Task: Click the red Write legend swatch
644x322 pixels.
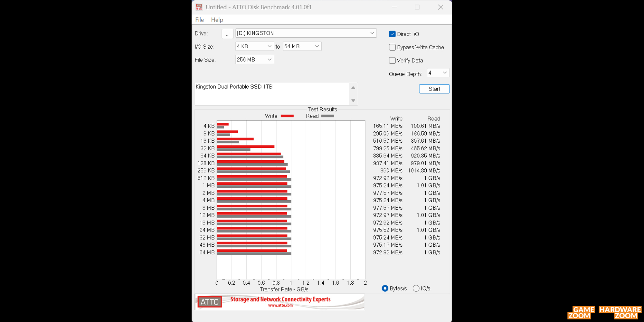Action: (x=287, y=116)
